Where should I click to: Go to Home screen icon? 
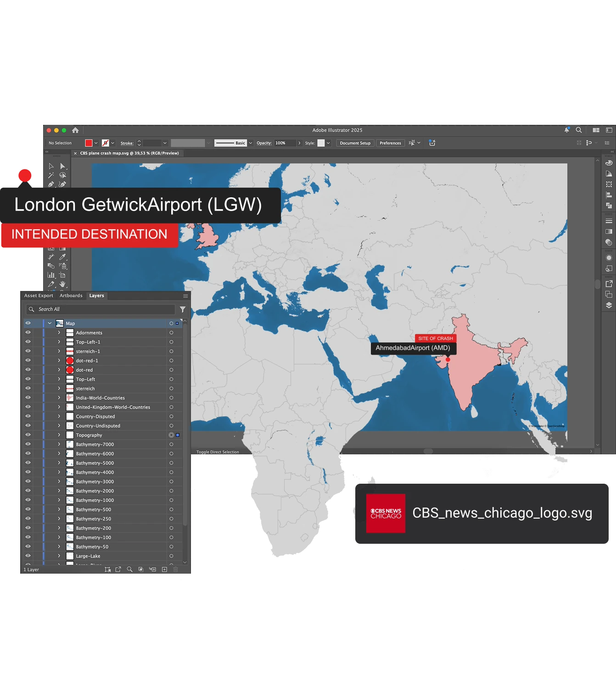(x=75, y=130)
